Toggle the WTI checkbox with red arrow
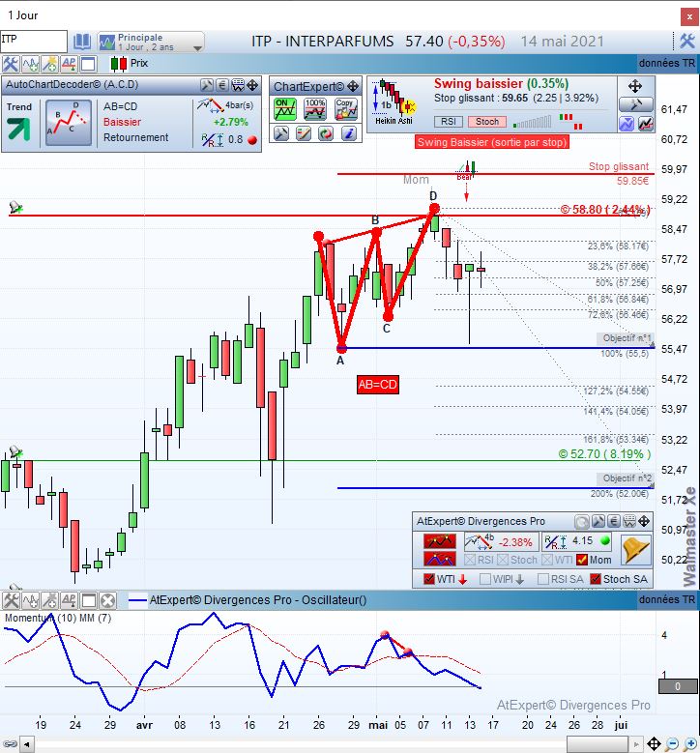Image resolution: width=700 pixels, height=753 pixels. [429, 579]
